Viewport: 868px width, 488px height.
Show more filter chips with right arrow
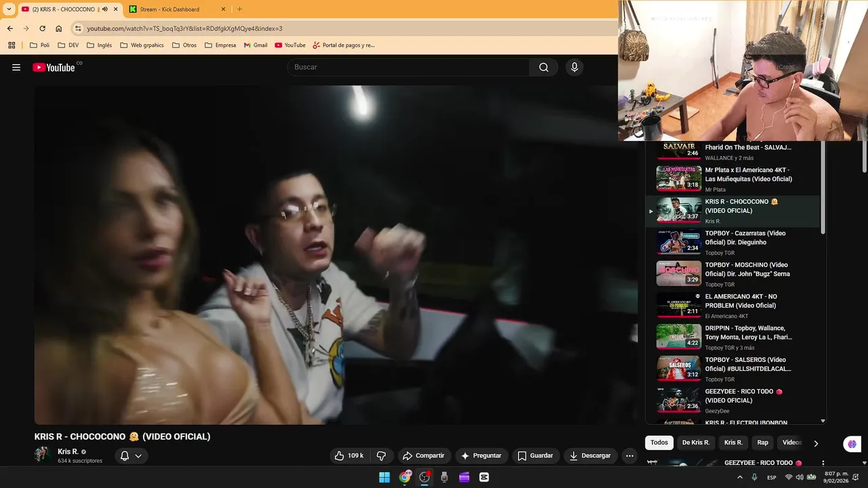(816, 443)
